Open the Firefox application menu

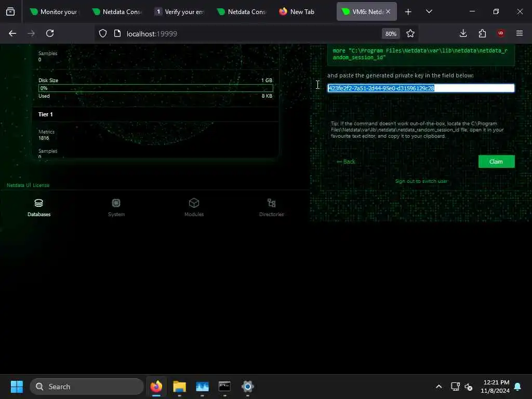(x=520, y=34)
